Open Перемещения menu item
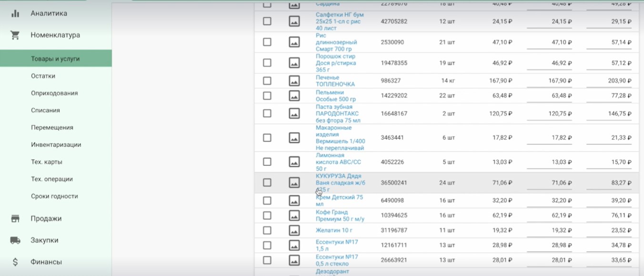Image resolution: width=644 pixels, height=276 pixels. point(52,127)
